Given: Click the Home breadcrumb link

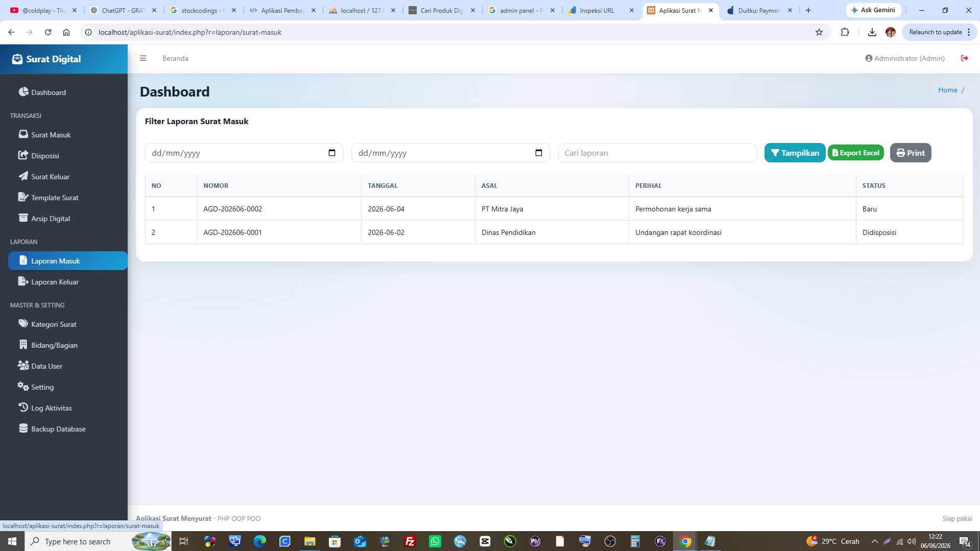Looking at the screenshot, I should pyautogui.click(x=948, y=90).
